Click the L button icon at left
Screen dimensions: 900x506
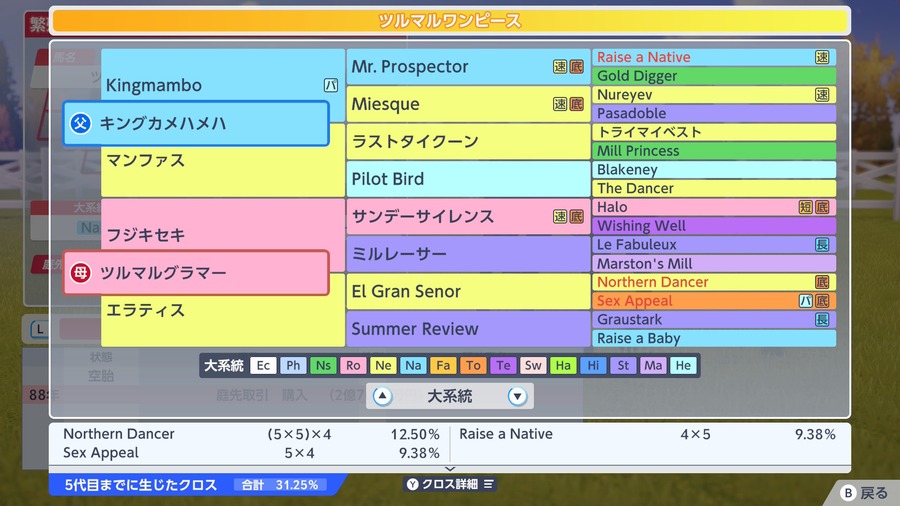40,329
